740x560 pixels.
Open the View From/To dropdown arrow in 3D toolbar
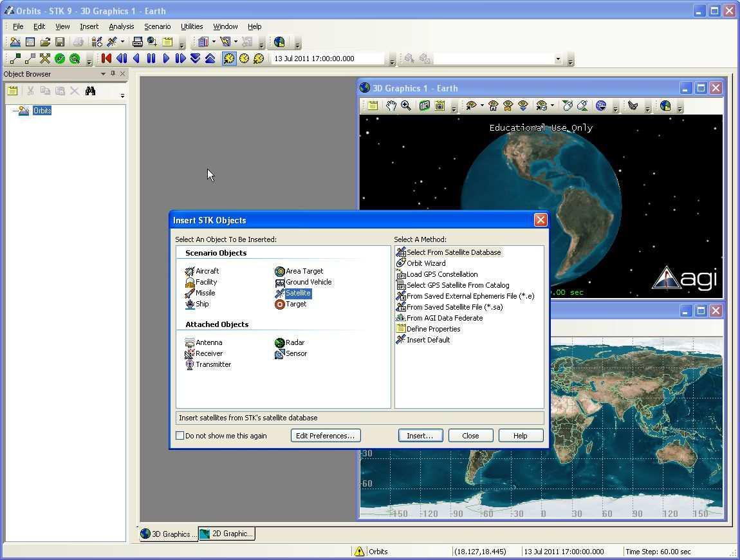point(482,106)
